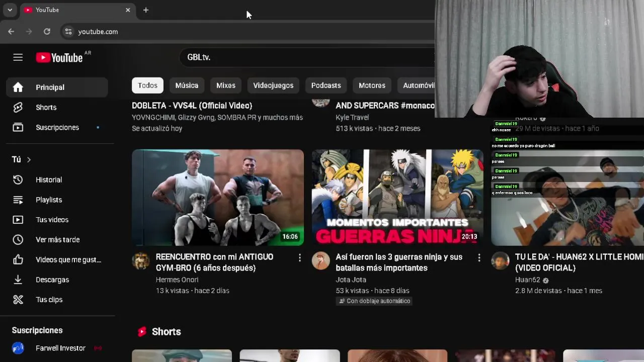Click the site information icon in address bar

68,32
